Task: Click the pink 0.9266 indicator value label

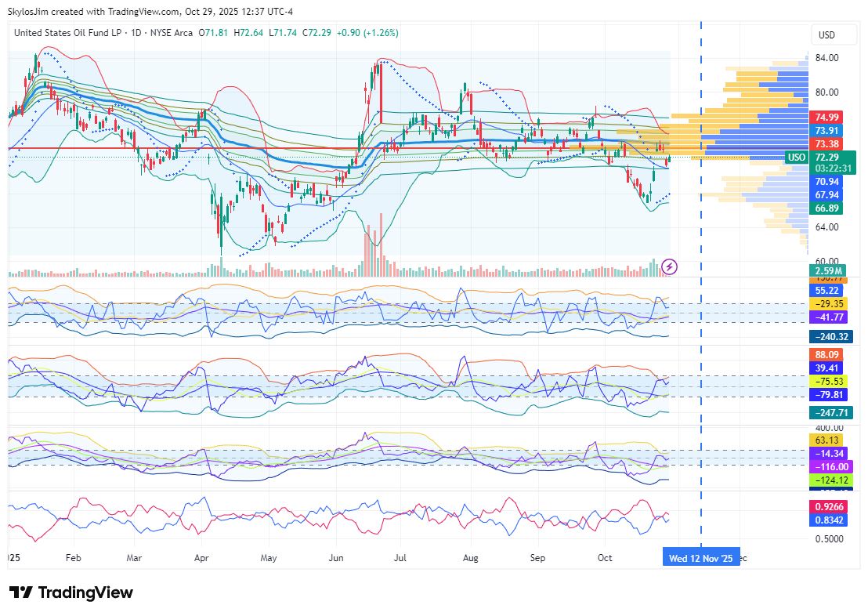Action: click(827, 506)
